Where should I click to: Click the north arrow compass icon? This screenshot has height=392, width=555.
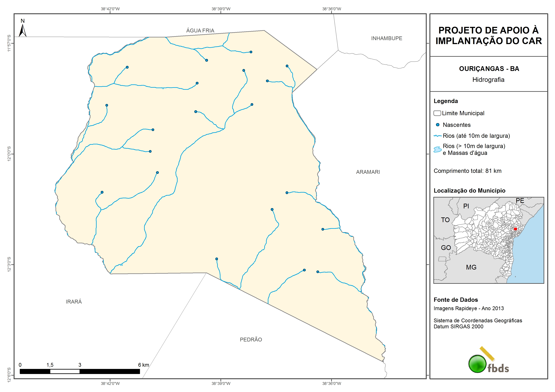pos(22,30)
